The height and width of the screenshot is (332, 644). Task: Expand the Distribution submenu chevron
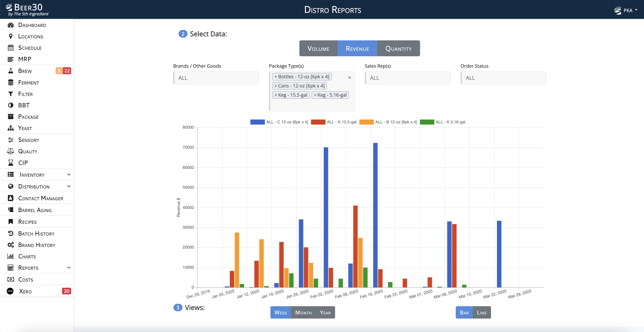point(69,186)
